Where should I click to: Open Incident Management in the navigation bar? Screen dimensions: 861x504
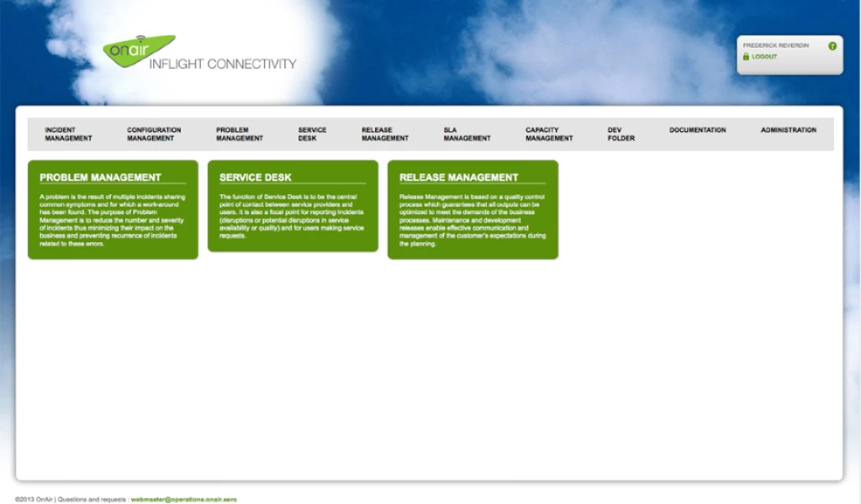click(68, 134)
